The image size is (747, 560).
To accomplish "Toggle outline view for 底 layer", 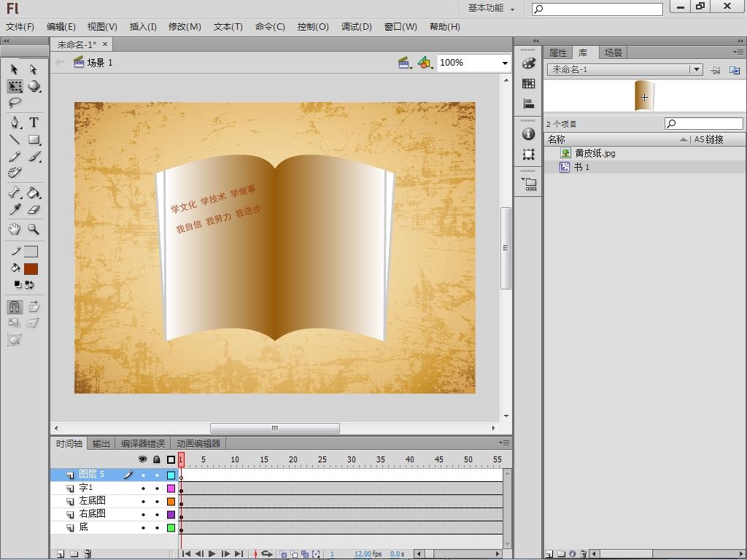I will pyautogui.click(x=171, y=527).
